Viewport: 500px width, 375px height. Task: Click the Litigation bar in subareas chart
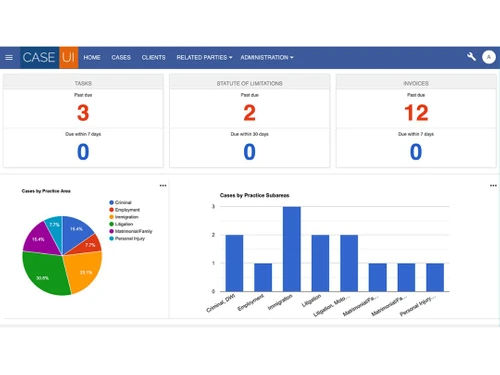pyautogui.click(x=320, y=263)
